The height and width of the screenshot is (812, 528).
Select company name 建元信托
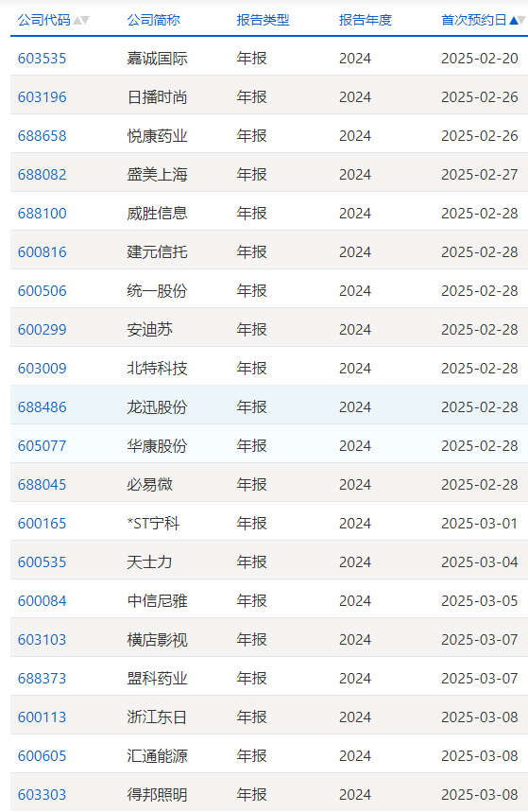[x=158, y=252]
